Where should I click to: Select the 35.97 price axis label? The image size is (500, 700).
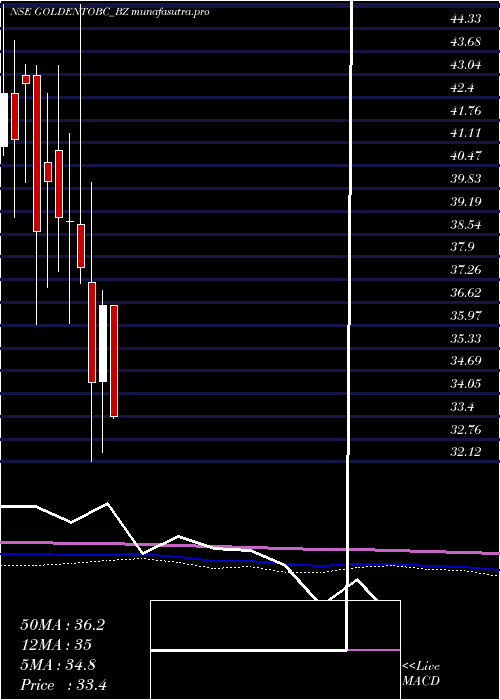pos(466,316)
